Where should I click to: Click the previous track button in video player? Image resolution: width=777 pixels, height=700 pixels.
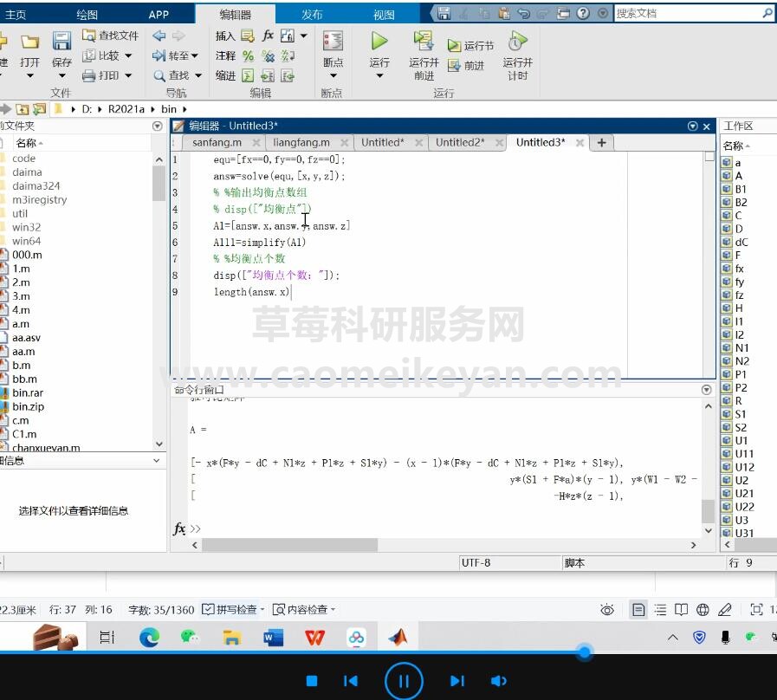pos(350,681)
